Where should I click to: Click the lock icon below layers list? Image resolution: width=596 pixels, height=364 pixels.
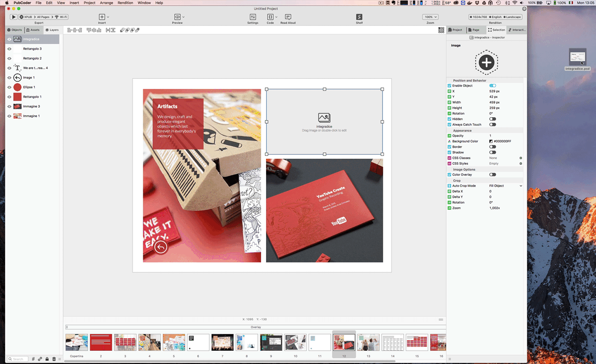(47, 359)
